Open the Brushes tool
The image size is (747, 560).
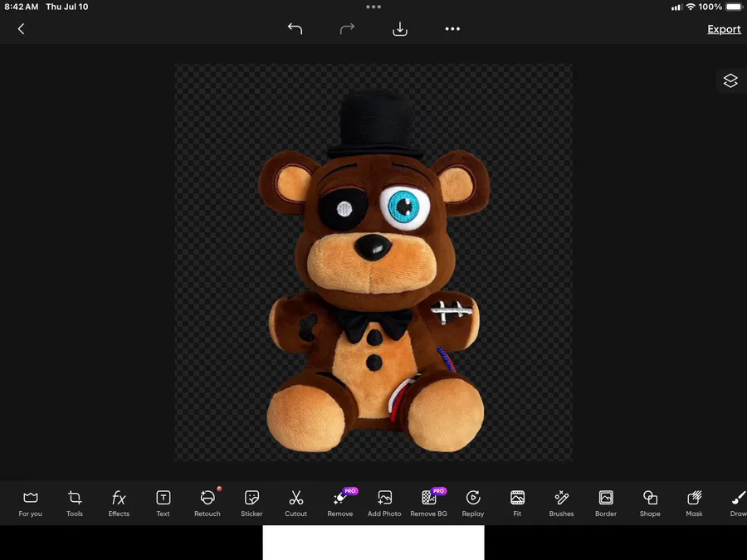(x=561, y=504)
